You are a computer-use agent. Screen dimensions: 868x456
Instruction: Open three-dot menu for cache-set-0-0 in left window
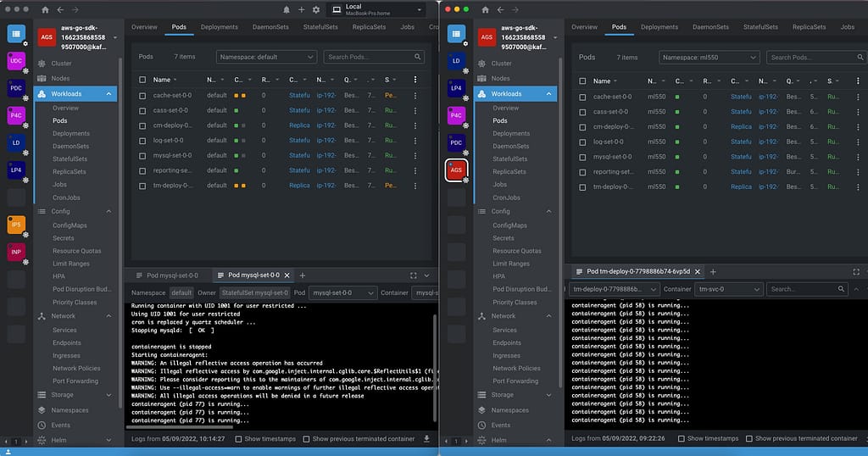415,96
